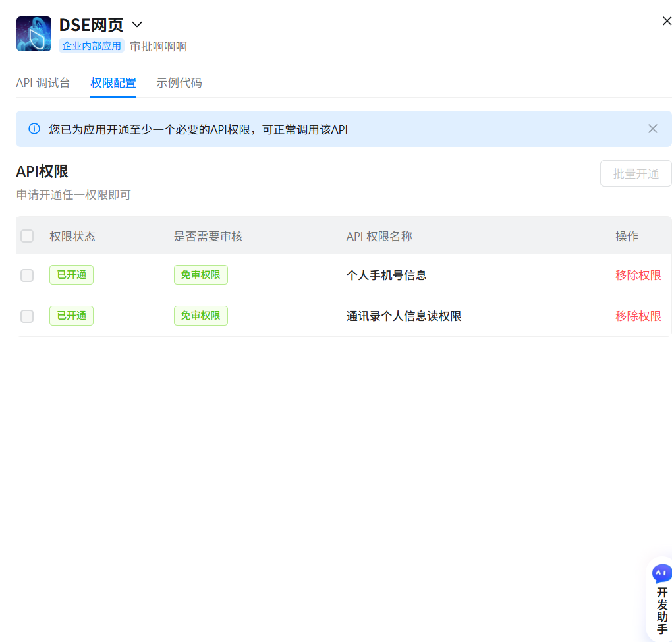Click the 已开通 badge for 个人手机号信息
672x642 pixels.
pyautogui.click(x=72, y=275)
